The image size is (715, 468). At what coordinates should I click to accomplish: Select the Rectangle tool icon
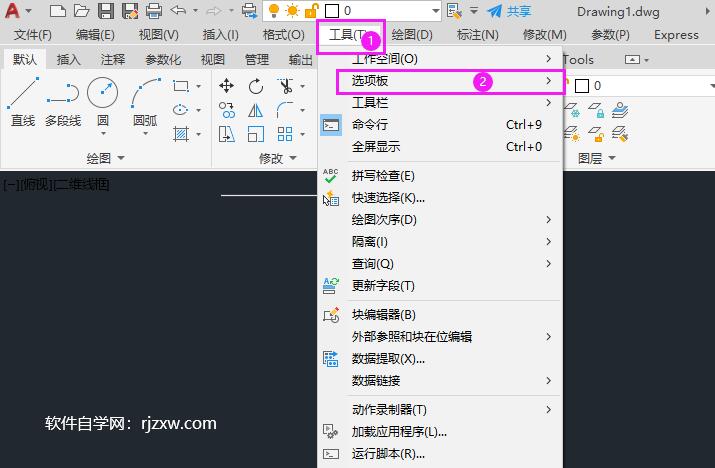pos(181,86)
